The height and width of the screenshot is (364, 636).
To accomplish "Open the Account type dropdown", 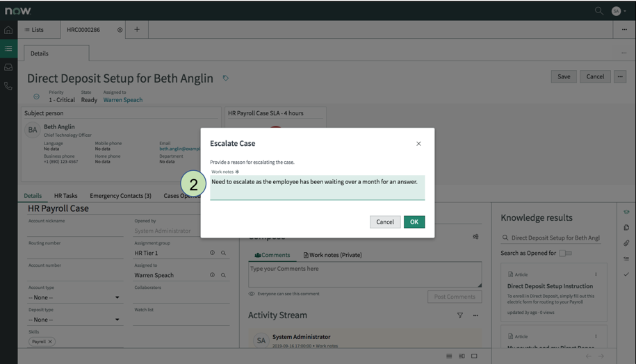I will tap(75, 297).
